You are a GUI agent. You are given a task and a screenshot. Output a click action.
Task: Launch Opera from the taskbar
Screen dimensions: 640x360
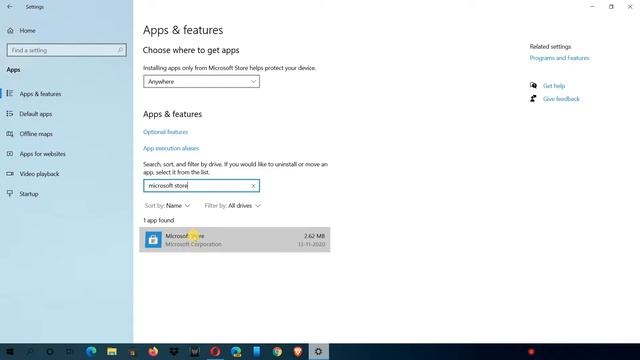[215, 351]
